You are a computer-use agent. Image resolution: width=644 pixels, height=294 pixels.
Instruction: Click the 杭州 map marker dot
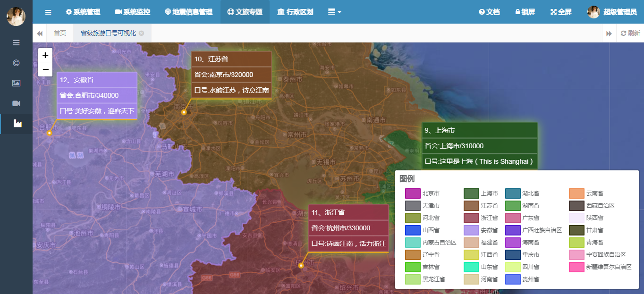(x=301, y=266)
